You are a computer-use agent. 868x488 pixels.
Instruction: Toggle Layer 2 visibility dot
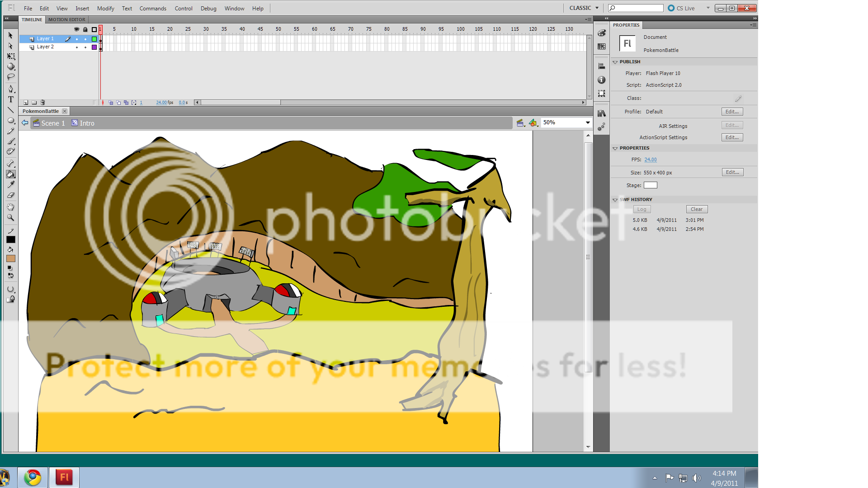pyautogui.click(x=77, y=47)
